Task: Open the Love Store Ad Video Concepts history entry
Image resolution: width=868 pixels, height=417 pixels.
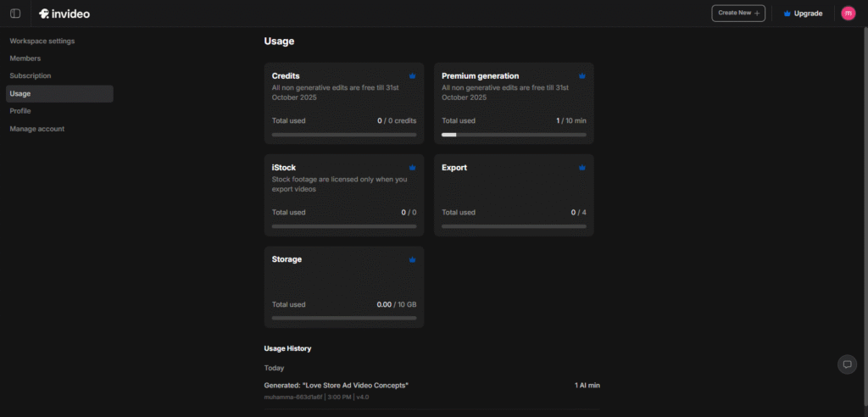Action: pos(337,386)
